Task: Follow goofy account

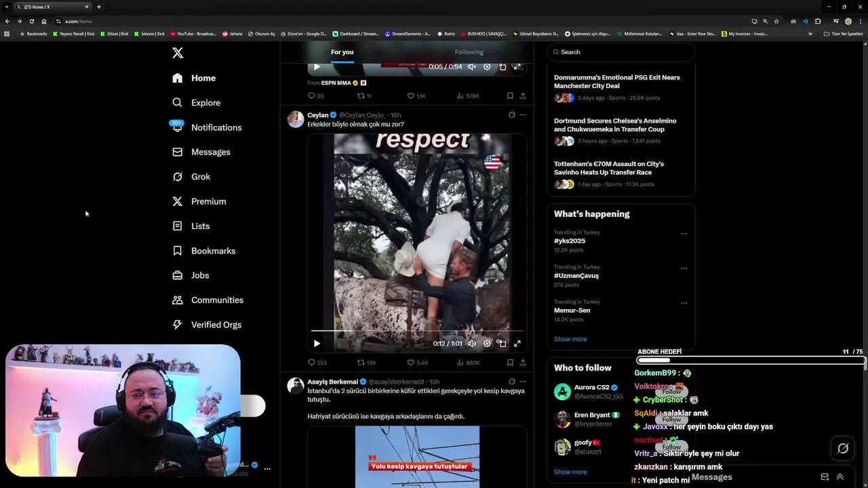Action: point(671,447)
